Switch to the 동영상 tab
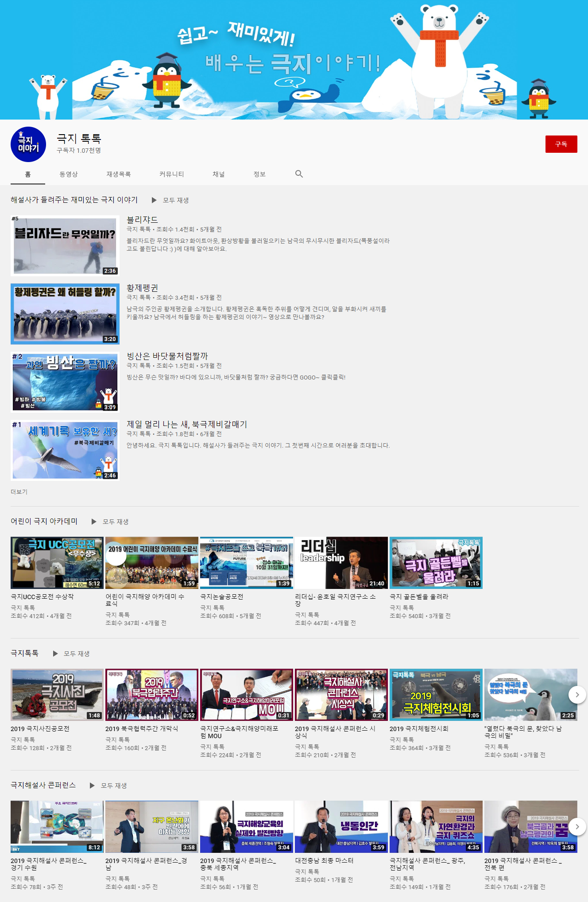588x902 pixels. [69, 174]
